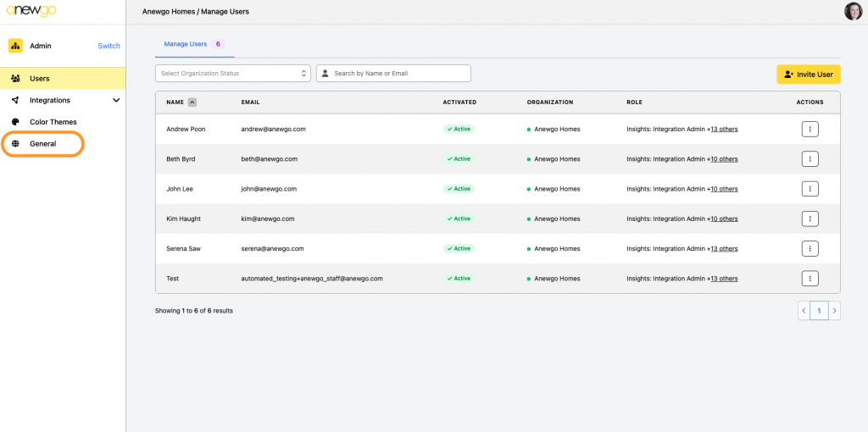
Task: Click the Admin organization icon
Action: coord(15,46)
